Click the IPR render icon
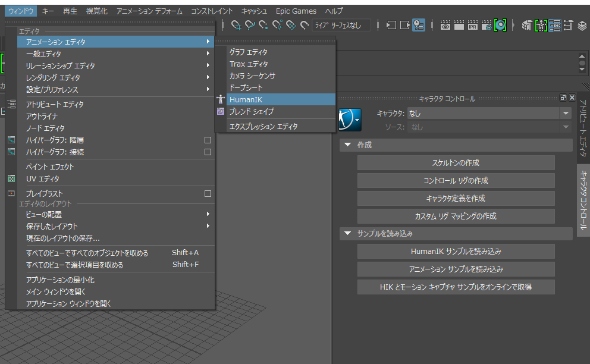 473,25
